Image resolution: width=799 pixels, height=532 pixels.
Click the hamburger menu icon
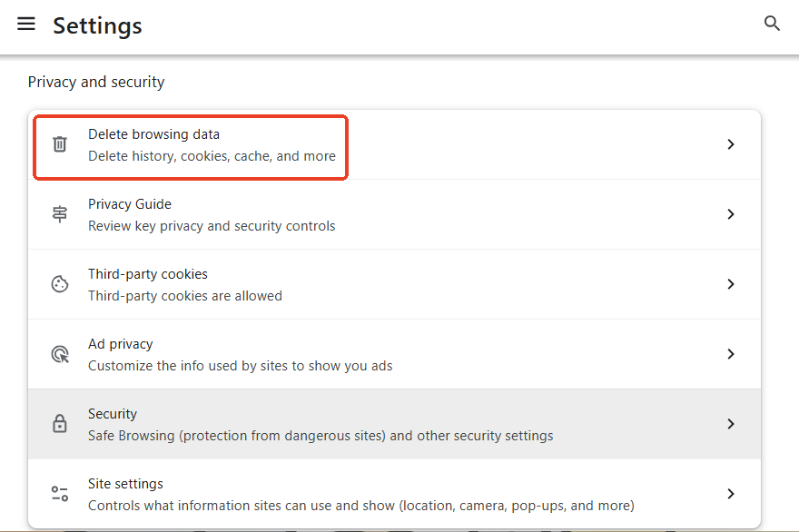pos(26,25)
